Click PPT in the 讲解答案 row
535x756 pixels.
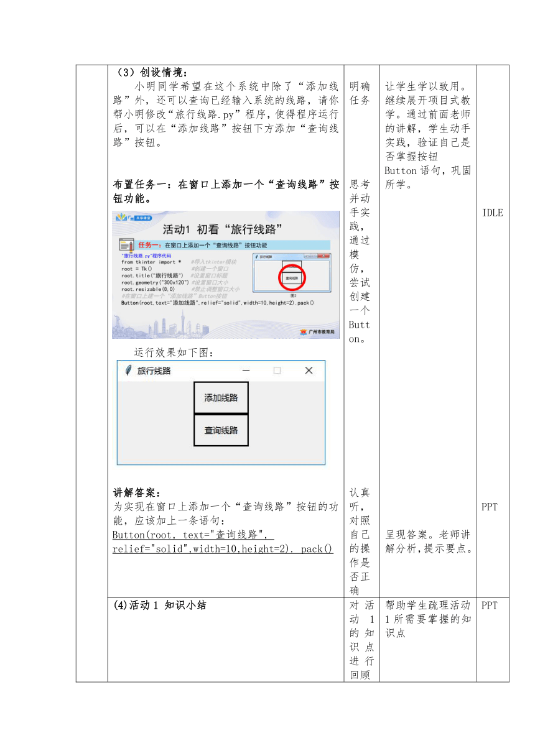click(x=490, y=507)
